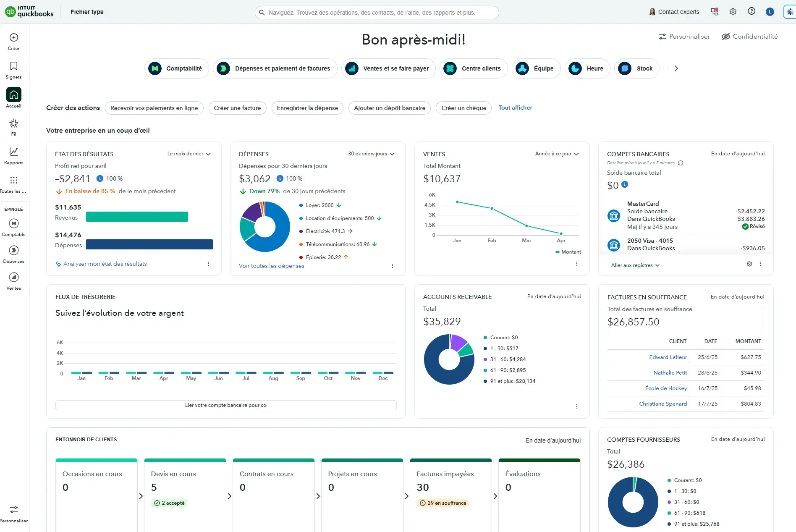Refresh bank accounts update icon
The height and width of the screenshot is (532, 796).
click(x=681, y=163)
